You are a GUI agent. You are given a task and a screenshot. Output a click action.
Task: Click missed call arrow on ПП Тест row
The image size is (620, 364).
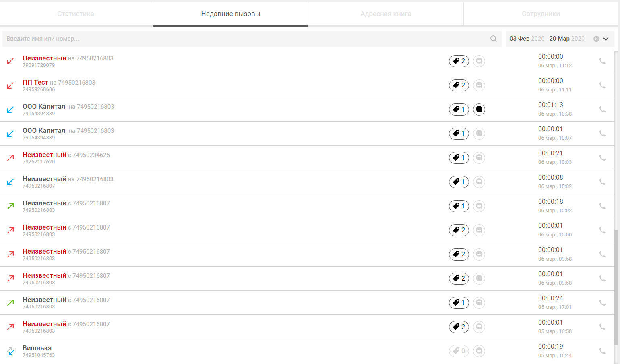[10, 85]
